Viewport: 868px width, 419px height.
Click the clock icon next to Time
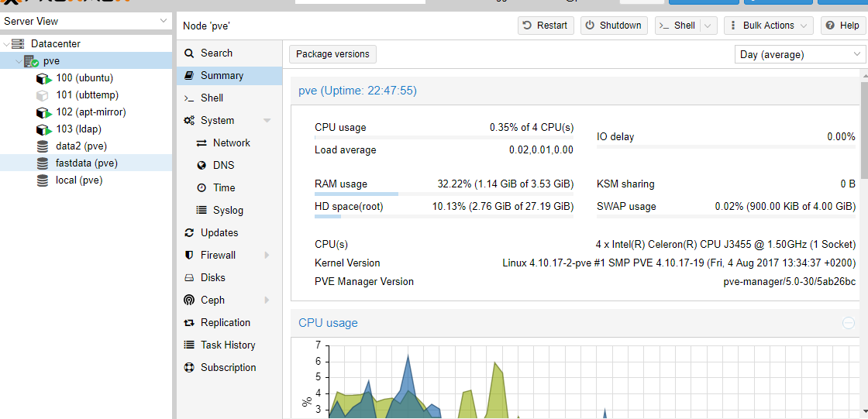tap(201, 187)
